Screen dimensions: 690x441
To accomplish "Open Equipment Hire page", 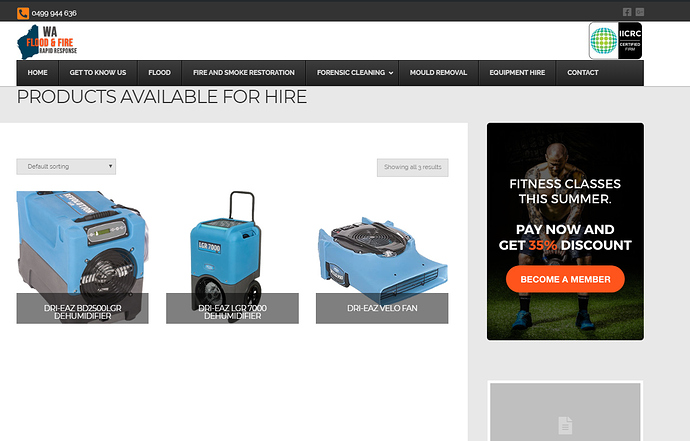I will click(x=517, y=73).
